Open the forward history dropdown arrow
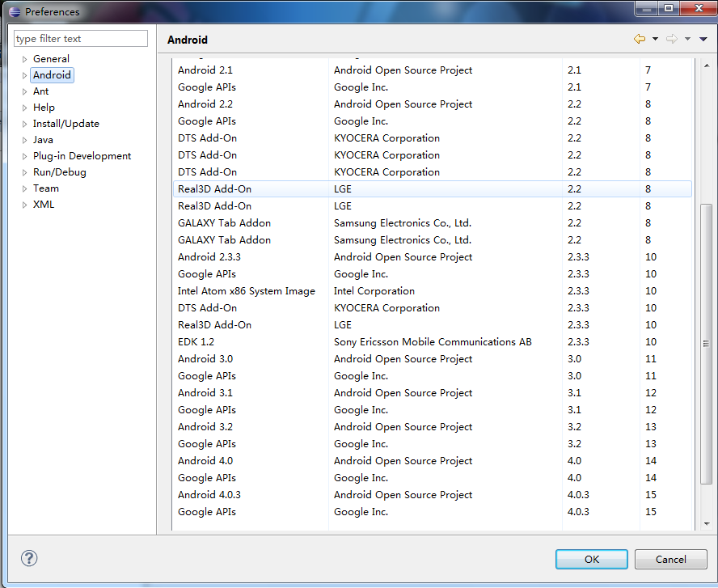The image size is (718, 588). pyautogui.click(x=687, y=39)
